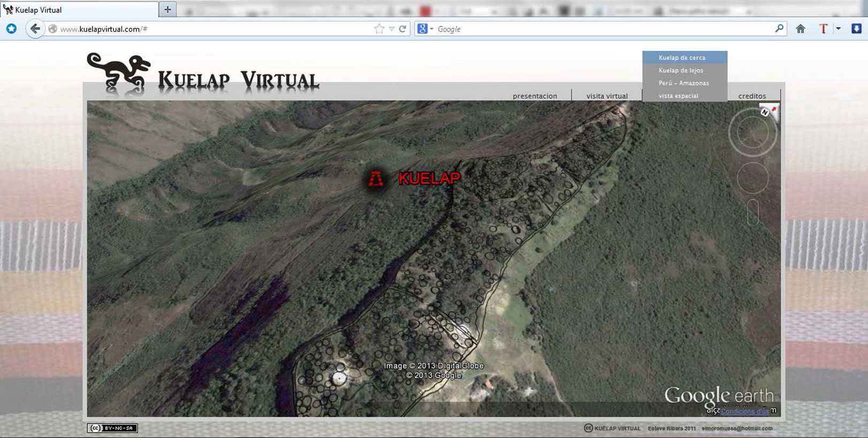Click the globe site identity icon in address bar
The image size is (868, 438).
click(52, 29)
